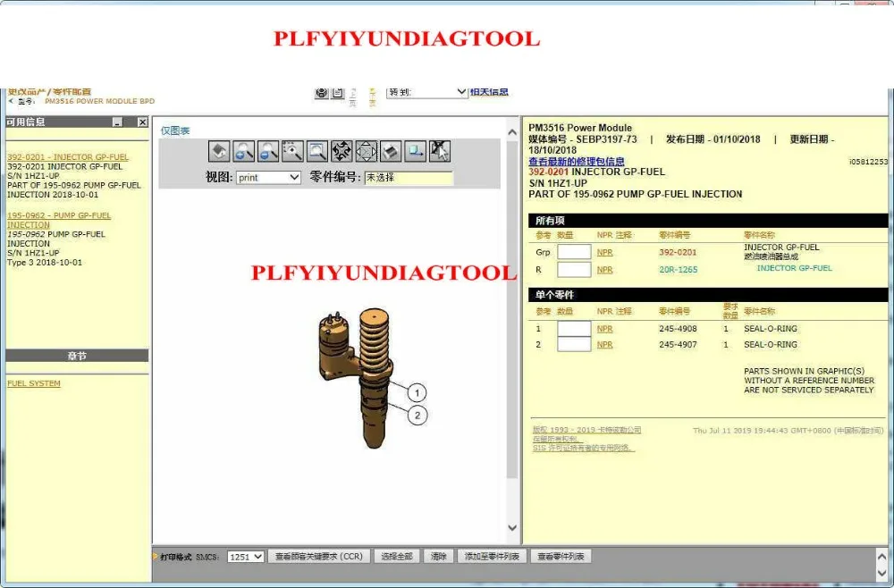Screen dimensions: 894x588
Task: Click the 章节 section header
Action: pyautogui.click(x=77, y=356)
